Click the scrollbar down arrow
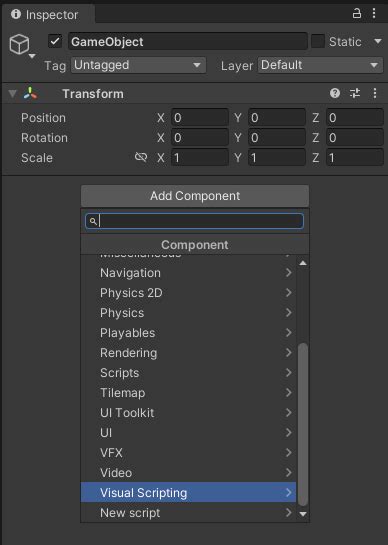This screenshot has height=545, width=388. [303, 514]
